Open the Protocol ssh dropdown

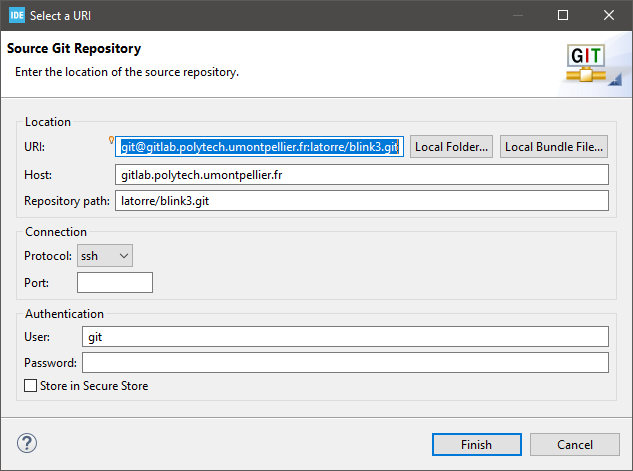(105, 255)
